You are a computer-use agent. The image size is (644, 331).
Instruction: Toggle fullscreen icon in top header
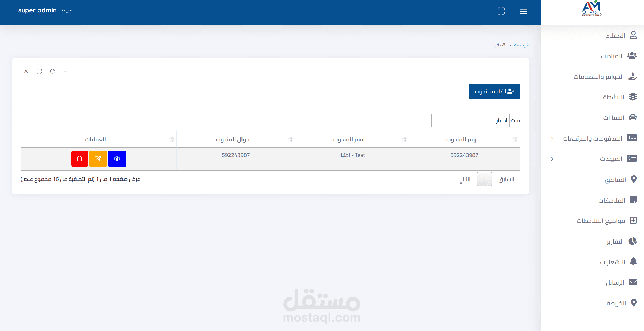(501, 11)
